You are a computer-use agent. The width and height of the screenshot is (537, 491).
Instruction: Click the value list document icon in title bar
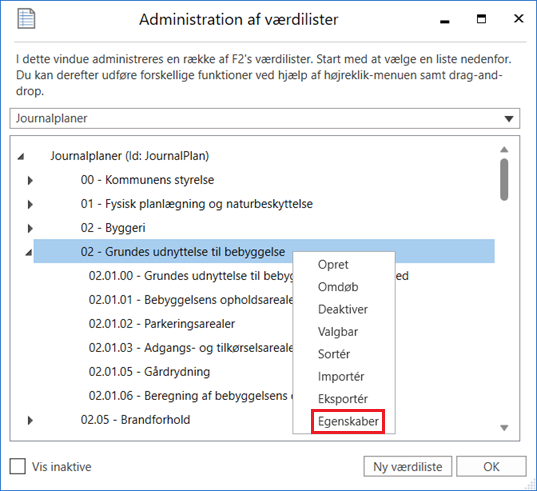(26, 19)
